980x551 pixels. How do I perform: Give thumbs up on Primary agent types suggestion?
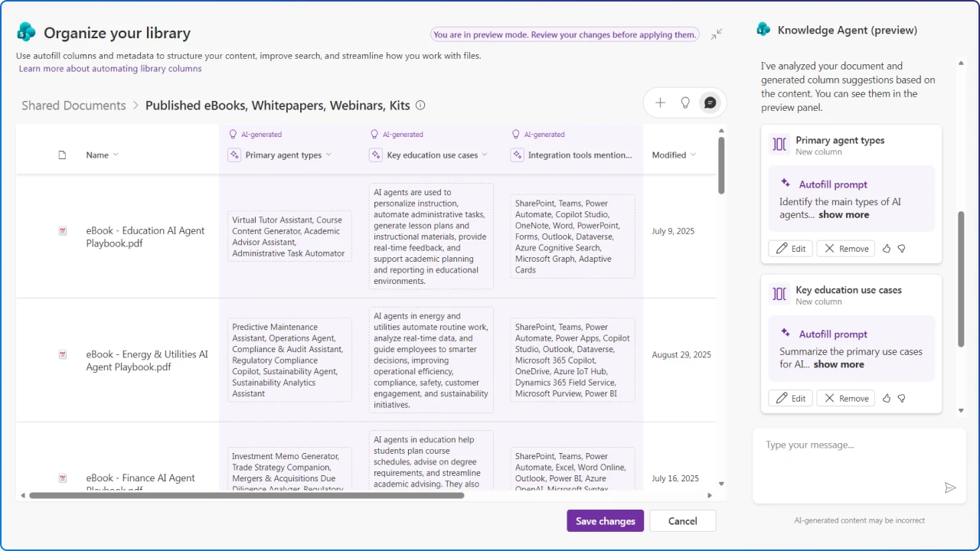886,248
